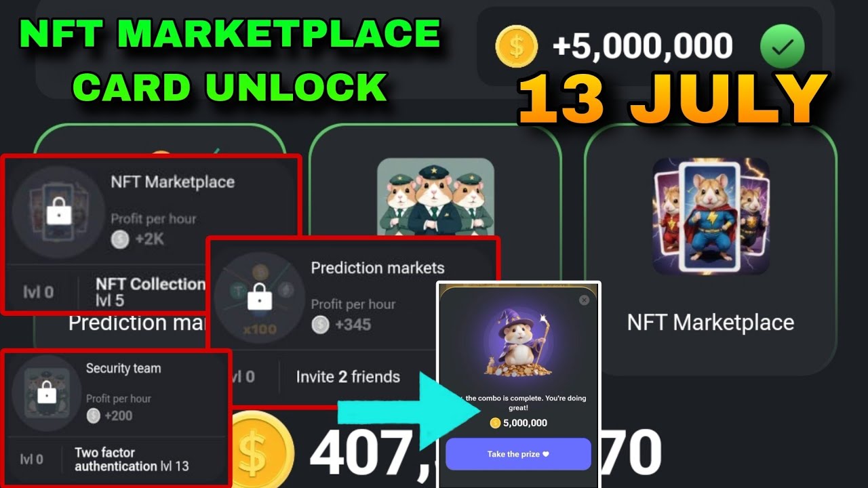Image resolution: width=868 pixels, height=488 pixels.
Task: Select the locked NFT Marketplace card title
Action: pyautogui.click(x=172, y=182)
